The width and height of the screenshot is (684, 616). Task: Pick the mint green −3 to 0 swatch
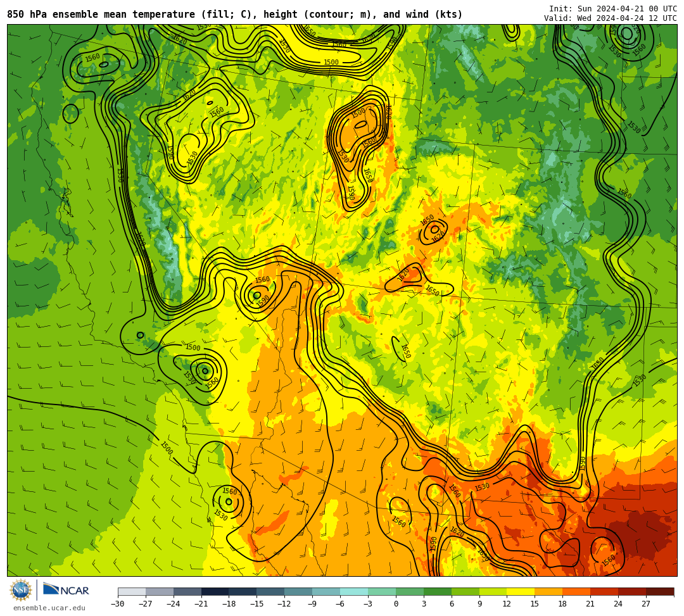(x=382, y=591)
